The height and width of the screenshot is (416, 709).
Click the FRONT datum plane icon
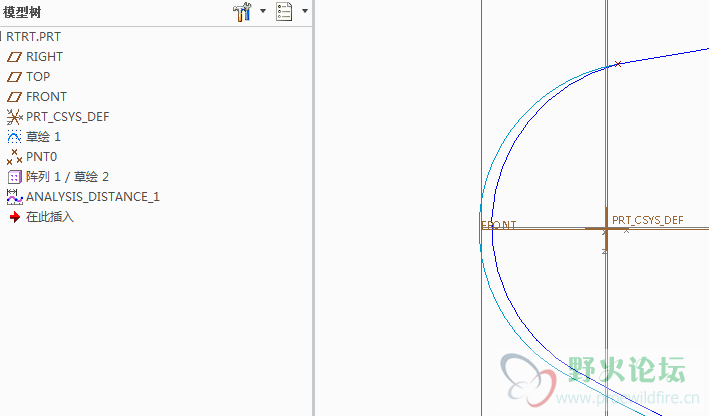tap(14, 97)
